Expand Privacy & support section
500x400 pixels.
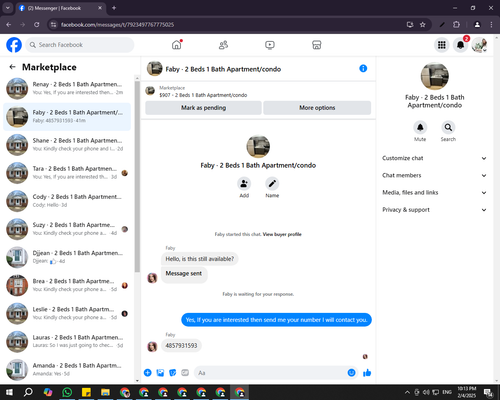(x=434, y=210)
